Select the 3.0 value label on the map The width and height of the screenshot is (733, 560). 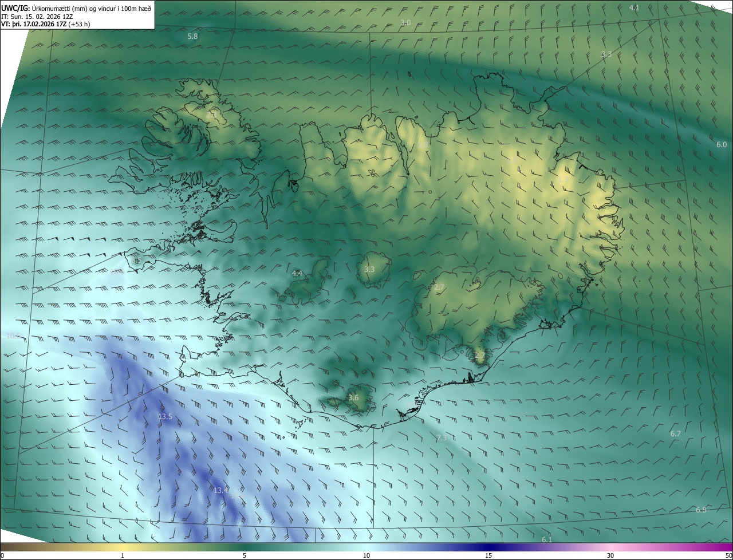405,22
